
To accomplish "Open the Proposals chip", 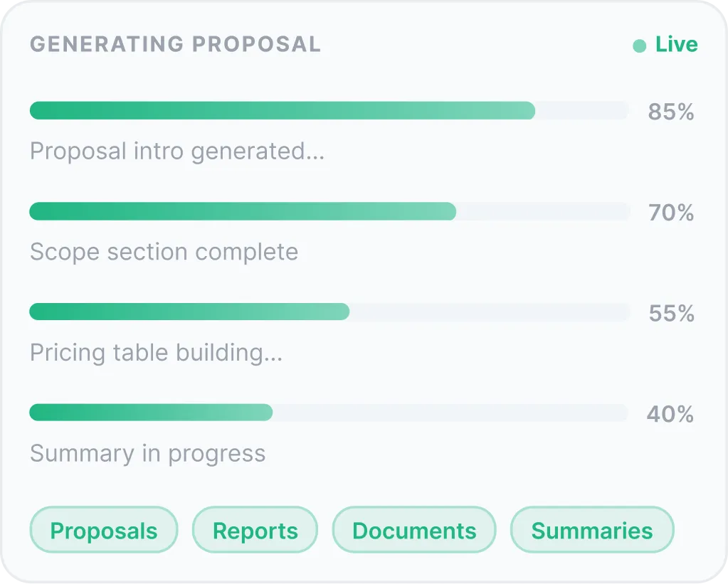I will click(x=104, y=530).
